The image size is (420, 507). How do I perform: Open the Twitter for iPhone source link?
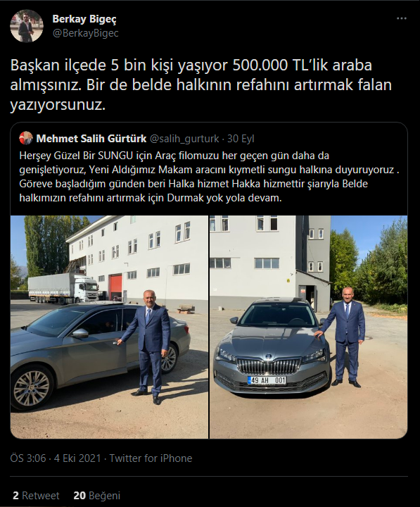tap(151, 458)
